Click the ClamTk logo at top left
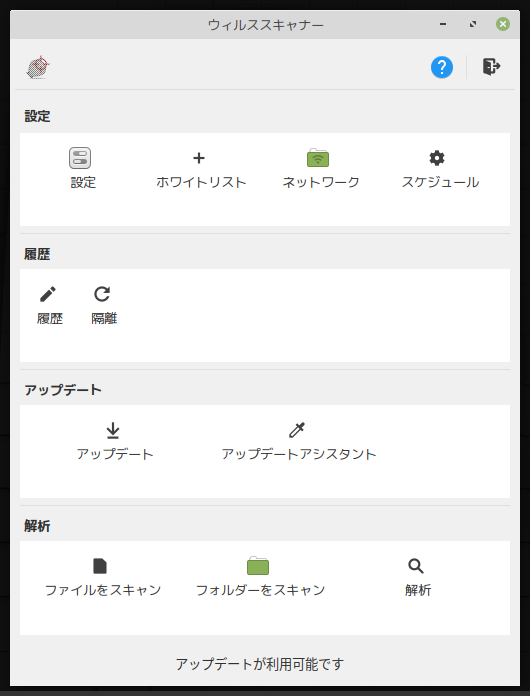This screenshot has width=530, height=696. pos(38,67)
